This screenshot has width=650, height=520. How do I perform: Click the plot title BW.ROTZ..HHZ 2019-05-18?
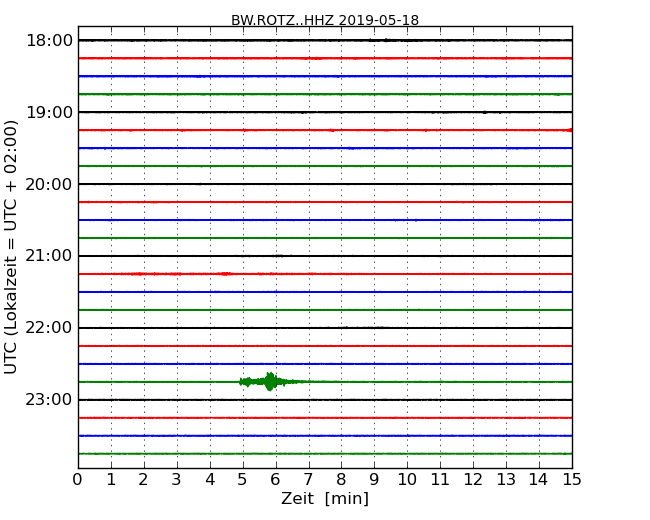pyautogui.click(x=325, y=20)
